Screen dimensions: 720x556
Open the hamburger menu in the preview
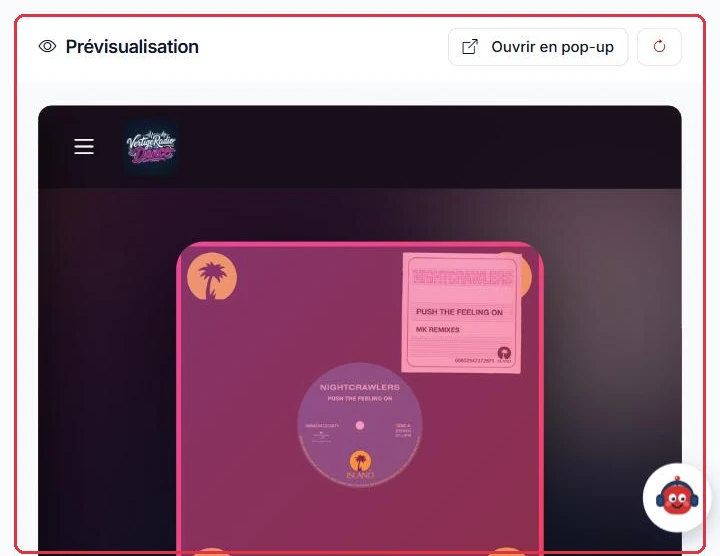[x=84, y=146]
